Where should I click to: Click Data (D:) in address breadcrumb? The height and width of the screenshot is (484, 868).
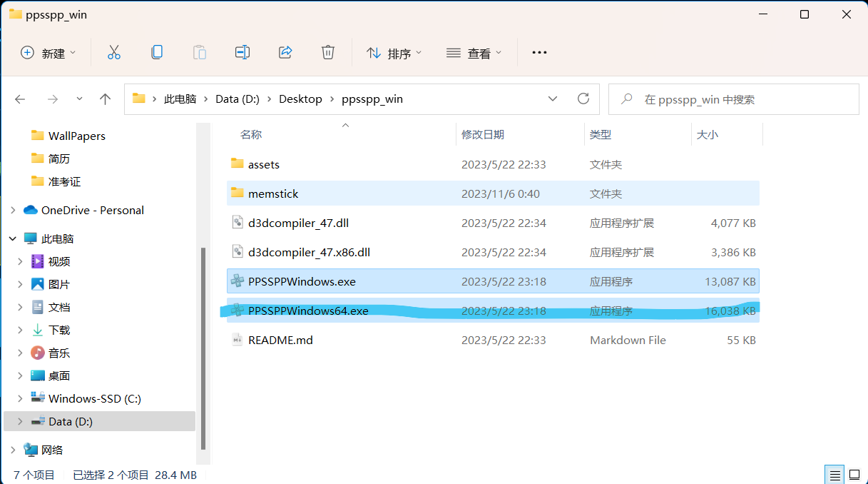point(238,99)
